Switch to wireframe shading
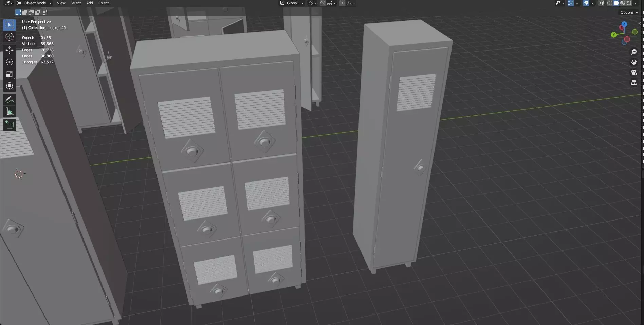 coord(610,3)
